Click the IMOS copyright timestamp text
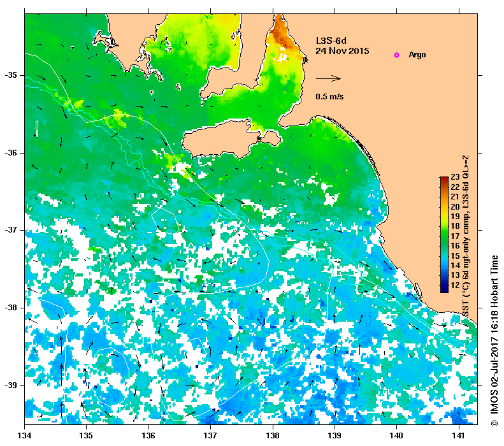504x446 pixels. 494,341
